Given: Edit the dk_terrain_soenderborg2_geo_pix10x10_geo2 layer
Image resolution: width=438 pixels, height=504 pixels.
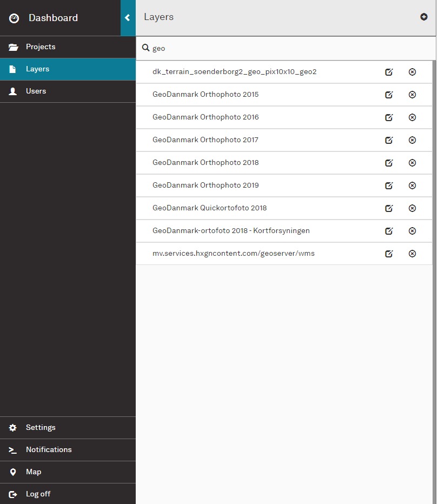Looking at the screenshot, I should coord(388,72).
